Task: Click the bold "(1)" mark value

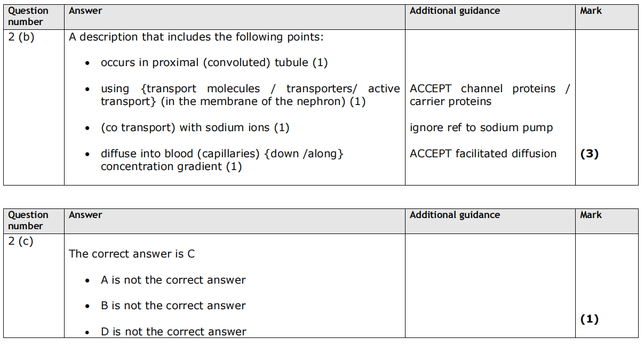Action: coord(589,319)
